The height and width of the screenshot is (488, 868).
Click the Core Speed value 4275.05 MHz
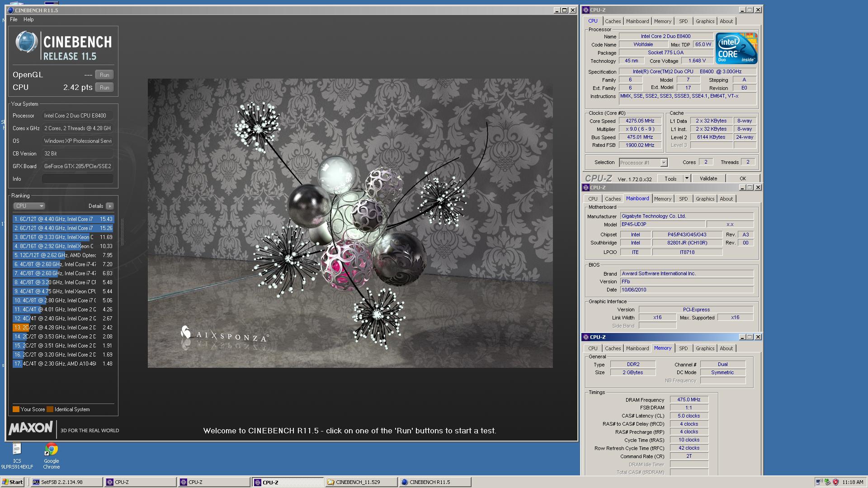point(640,121)
